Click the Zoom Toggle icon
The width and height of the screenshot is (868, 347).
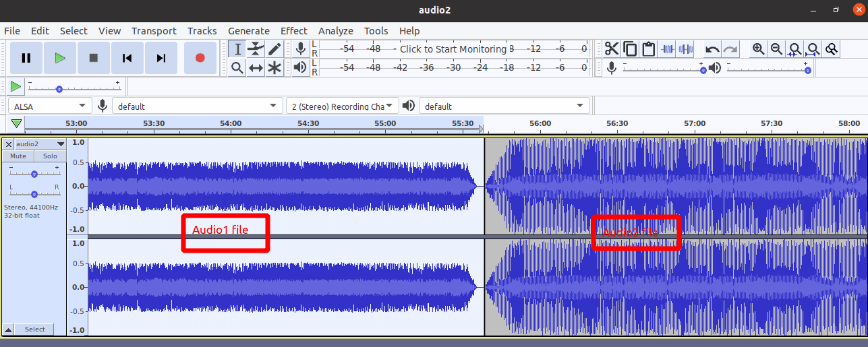tap(832, 49)
